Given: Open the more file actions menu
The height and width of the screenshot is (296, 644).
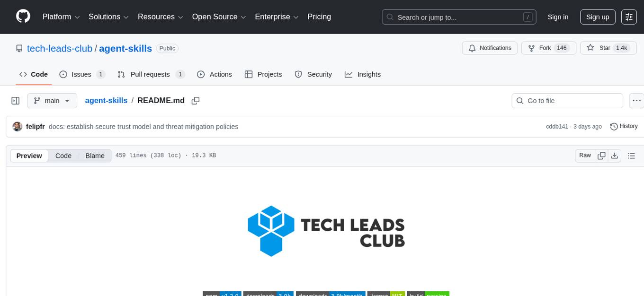Looking at the screenshot, I should click(x=636, y=101).
